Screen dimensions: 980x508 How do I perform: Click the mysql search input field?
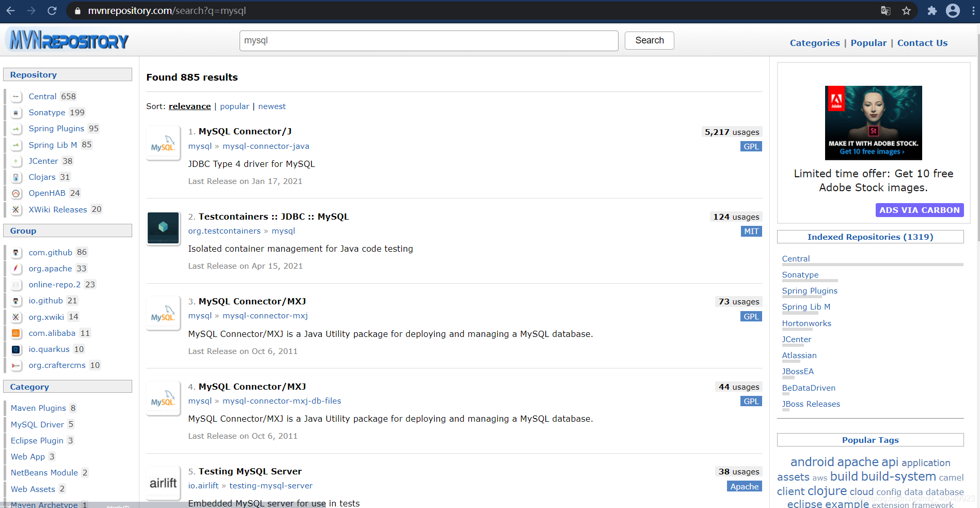[x=429, y=40]
